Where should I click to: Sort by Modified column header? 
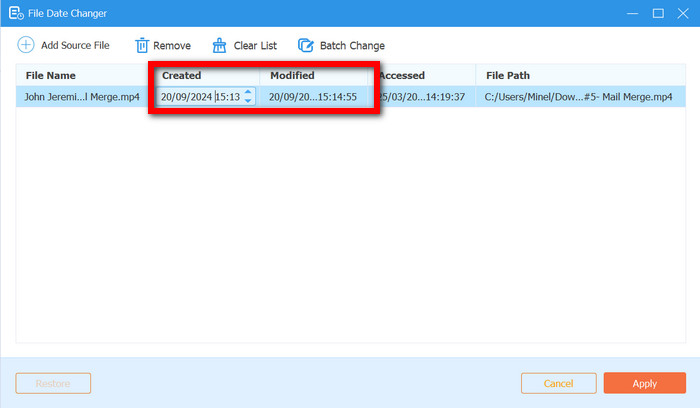click(292, 75)
